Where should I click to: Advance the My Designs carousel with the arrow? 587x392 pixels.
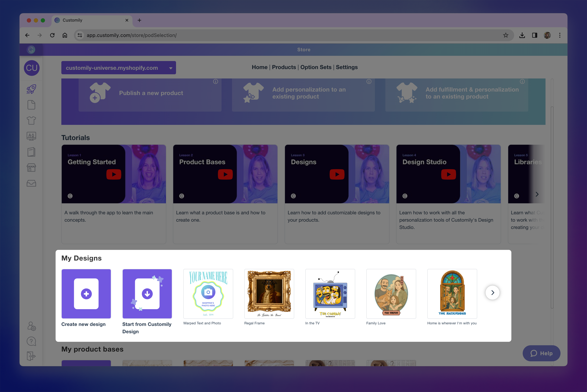(493, 292)
